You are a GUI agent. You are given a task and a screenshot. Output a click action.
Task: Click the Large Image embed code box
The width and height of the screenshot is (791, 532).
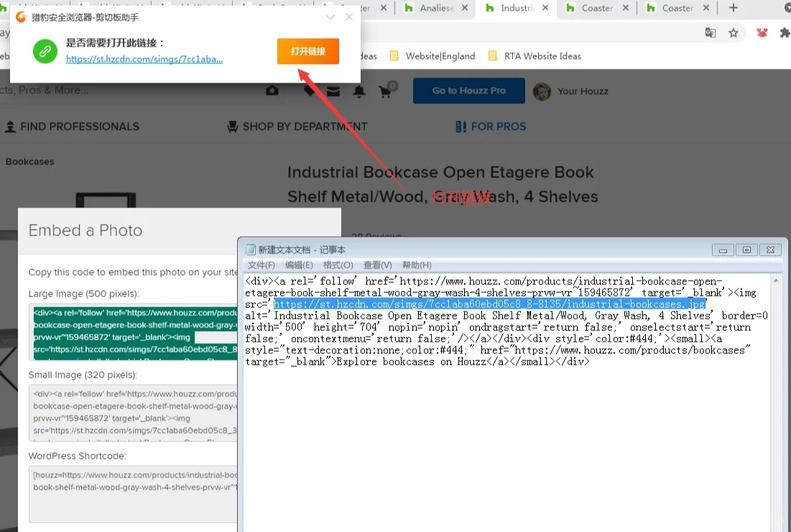(x=133, y=332)
